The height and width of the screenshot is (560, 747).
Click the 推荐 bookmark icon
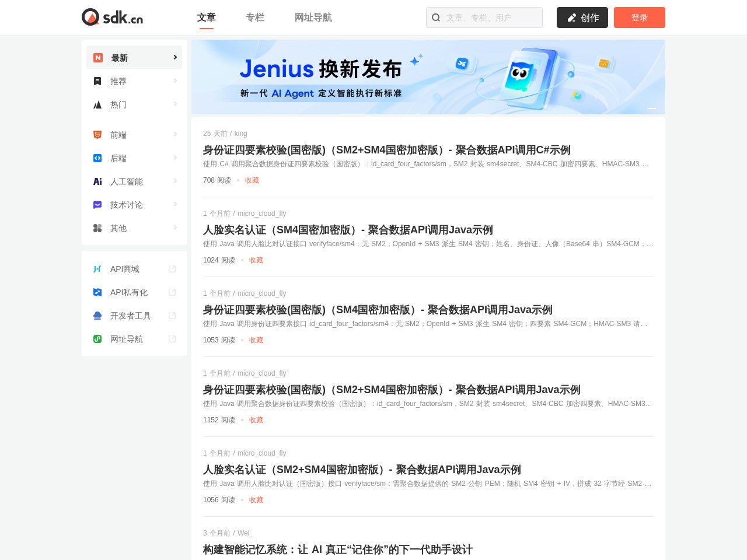(97, 81)
